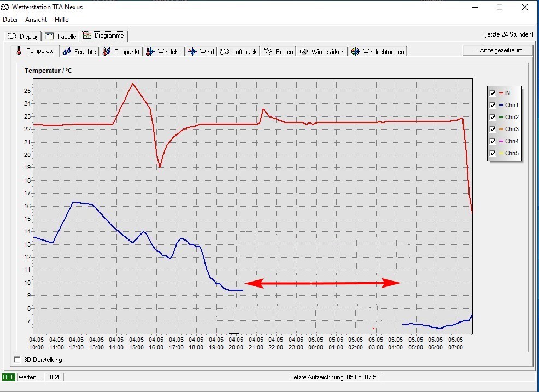Viewport: 539px width, 392px height.
Task: Click the Windrichtungen compass icon
Action: [355, 52]
